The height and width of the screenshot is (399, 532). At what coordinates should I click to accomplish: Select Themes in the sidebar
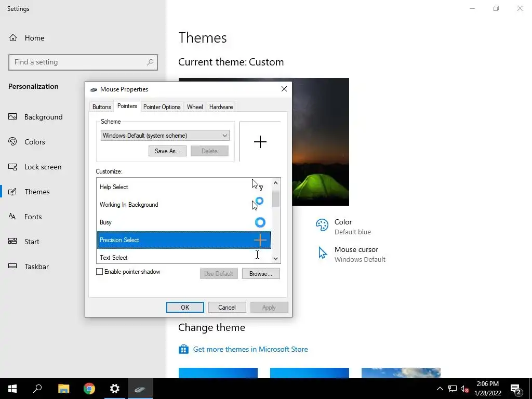[x=29, y=192]
